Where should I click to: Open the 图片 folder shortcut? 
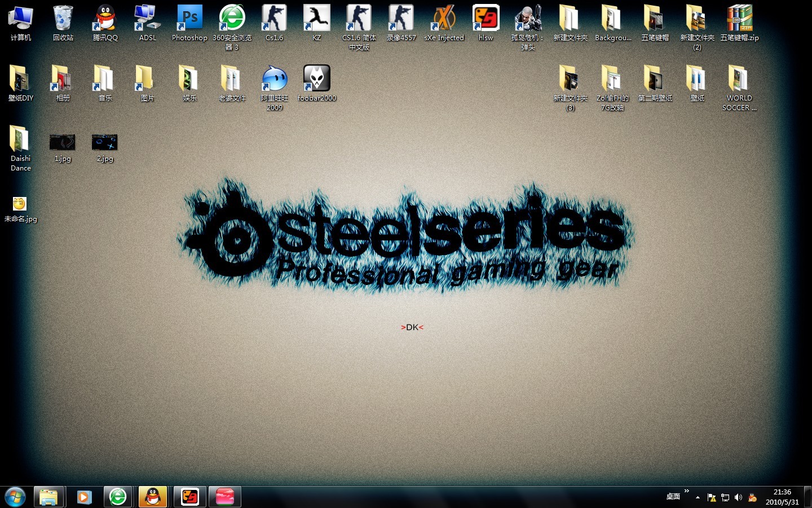148,84
